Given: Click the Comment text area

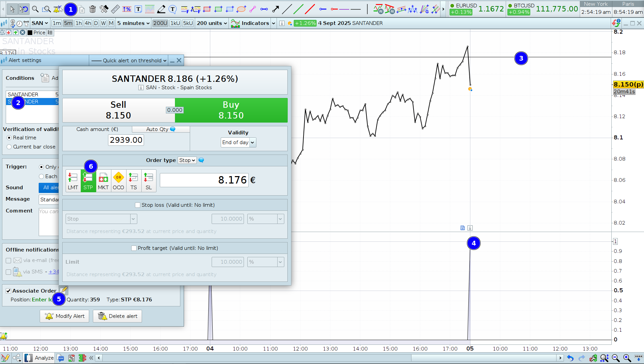Looking at the screenshot, I should click(x=49, y=222).
